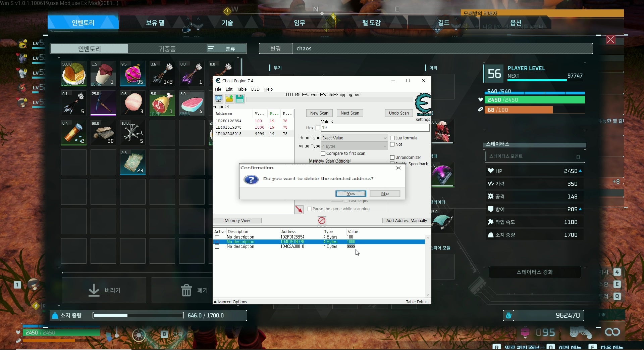Open the D3D menu
The height and width of the screenshot is (350, 644).
pyautogui.click(x=255, y=89)
